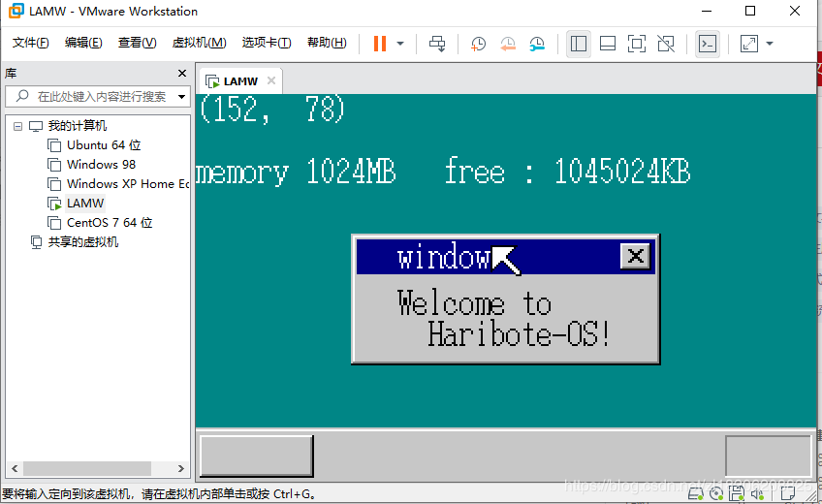The image size is (822, 504).
Task: Select 共享的虚拟机 in the library tree
Action: [82, 242]
